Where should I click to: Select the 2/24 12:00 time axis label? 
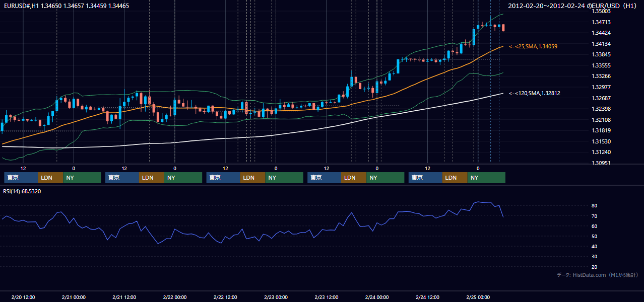[427, 297]
